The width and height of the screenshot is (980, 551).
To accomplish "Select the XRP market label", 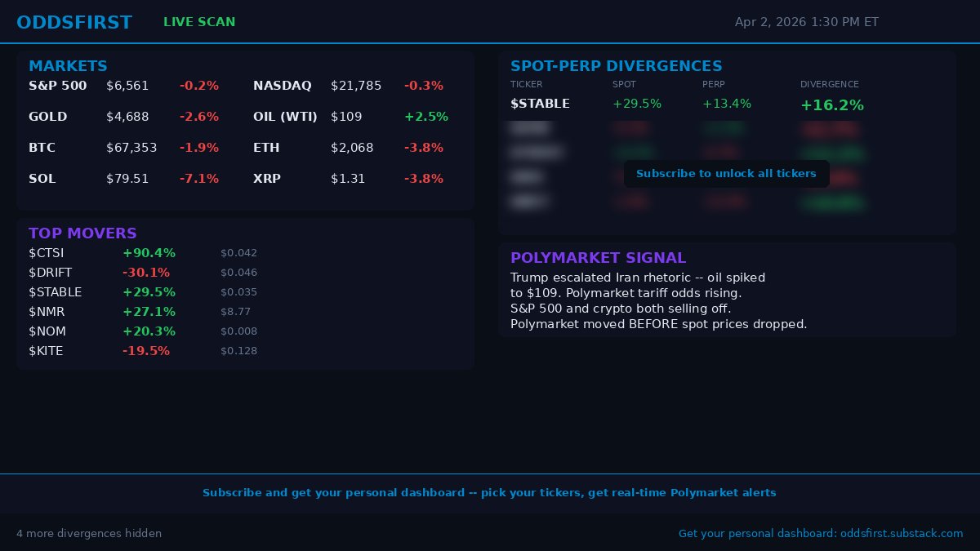I will (267, 179).
